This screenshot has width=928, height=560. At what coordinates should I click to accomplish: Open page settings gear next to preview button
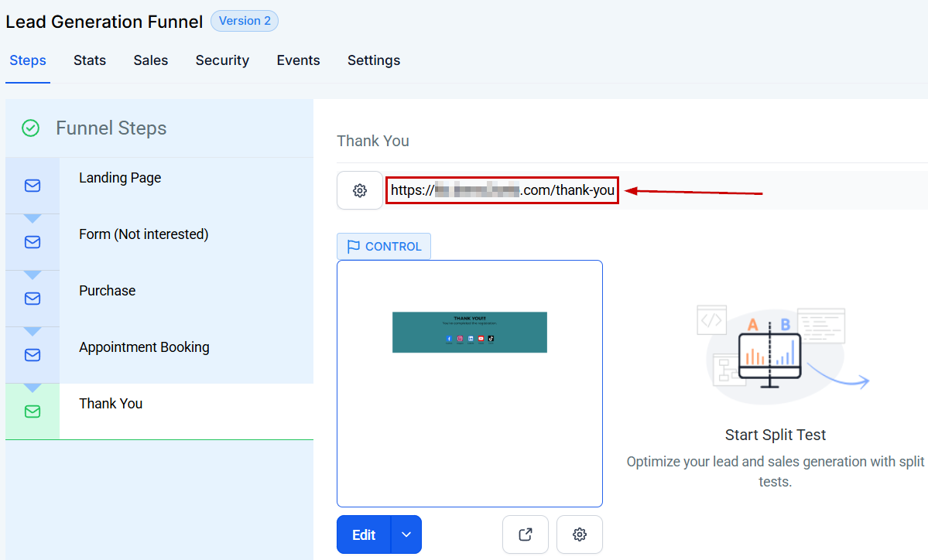[580, 534]
